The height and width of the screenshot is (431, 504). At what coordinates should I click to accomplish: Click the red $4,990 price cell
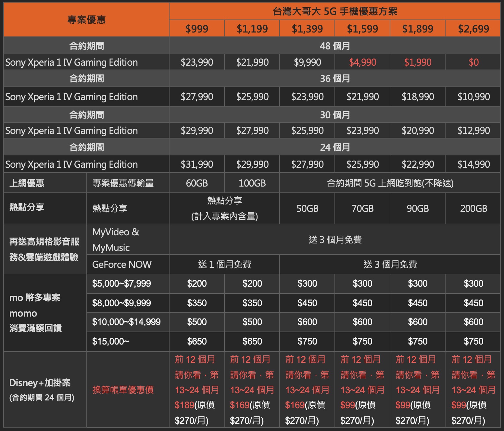tap(362, 62)
